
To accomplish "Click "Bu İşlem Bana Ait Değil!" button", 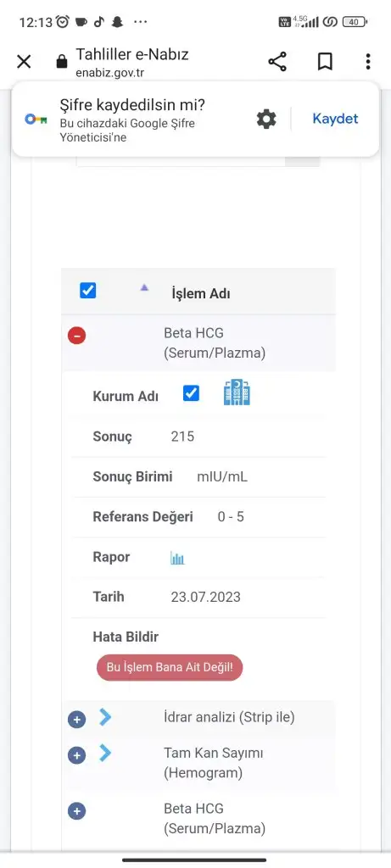I will (170, 668).
